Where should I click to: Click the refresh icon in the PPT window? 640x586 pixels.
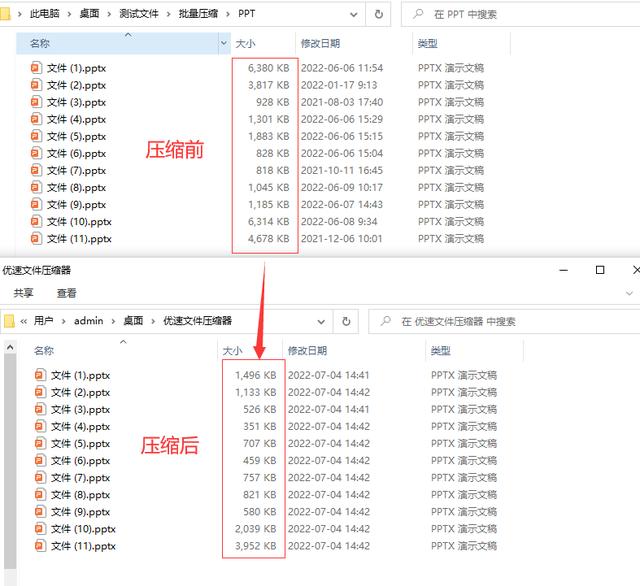(379, 14)
